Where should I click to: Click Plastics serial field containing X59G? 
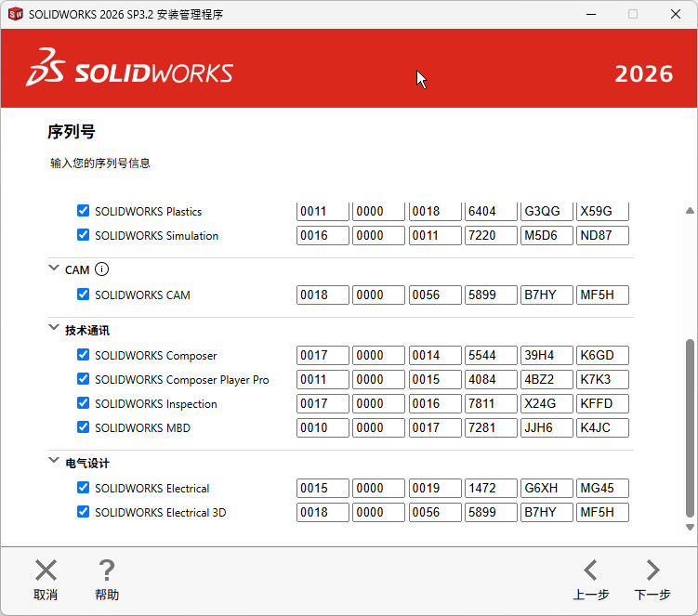pyautogui.click(x=603, y=211)
